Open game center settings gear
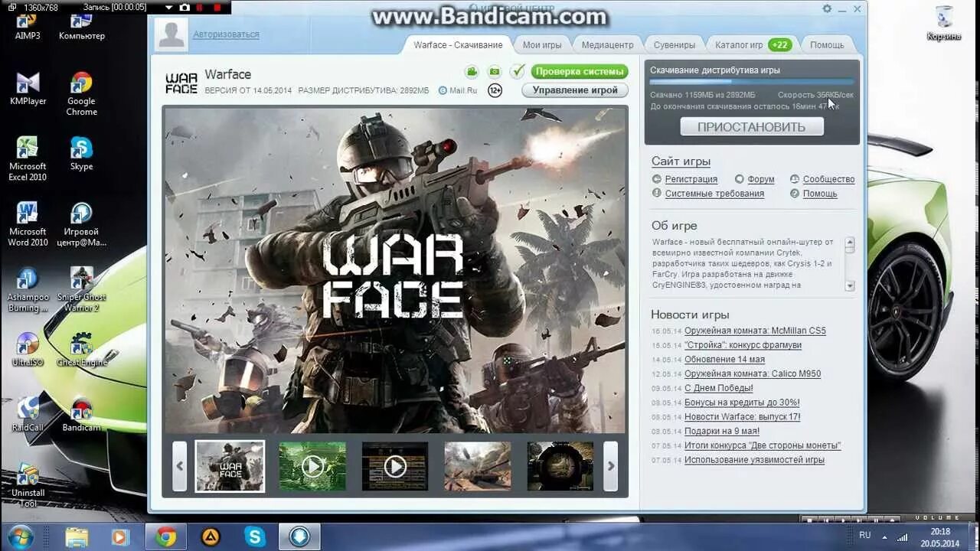Image resolution: width=980 pixels, height=551 pixels. (x=827, y=8)
